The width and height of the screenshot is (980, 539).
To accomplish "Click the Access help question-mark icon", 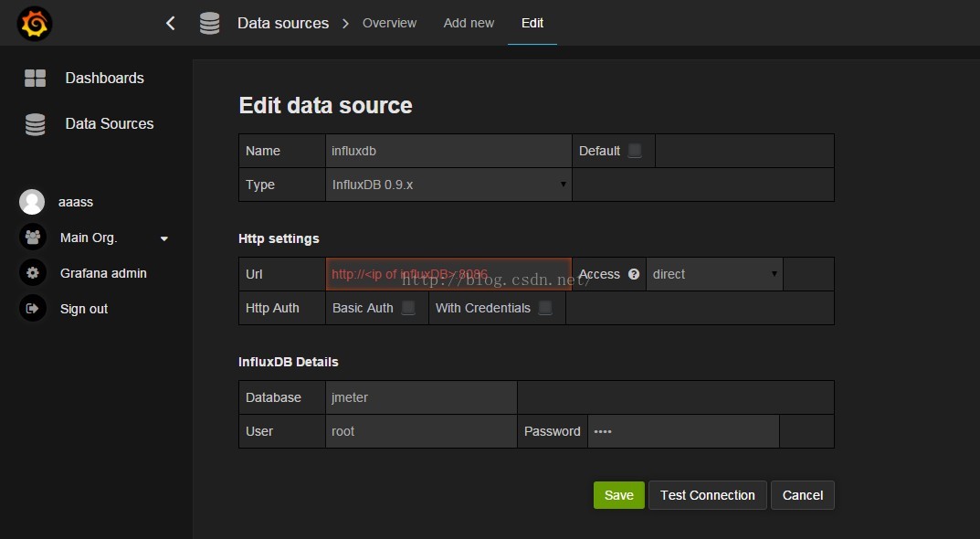I will [x=634, y=274].
